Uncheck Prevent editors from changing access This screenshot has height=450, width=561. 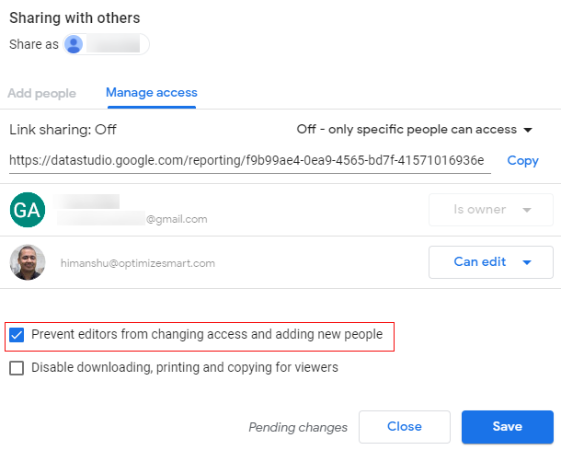[x=16, y=335]
